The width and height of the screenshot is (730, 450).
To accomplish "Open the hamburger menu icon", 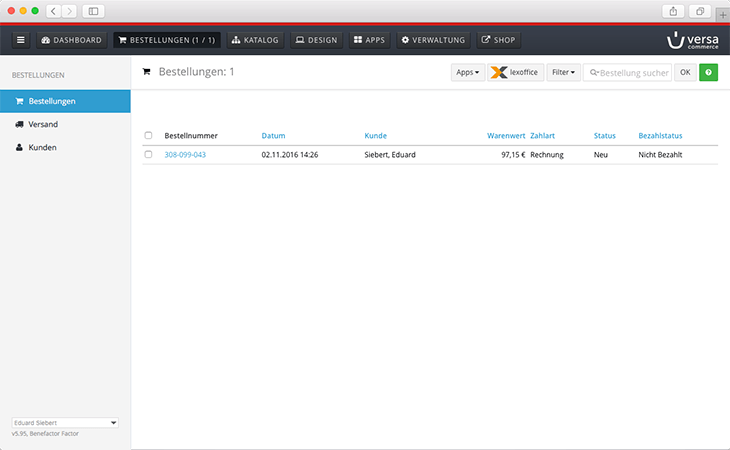I will 21,40.
